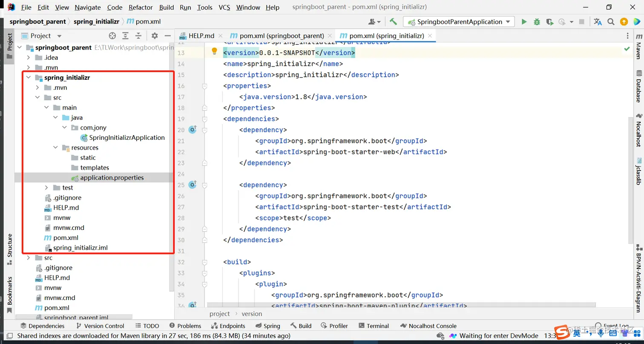644x344 pixels.
Task: Click gutter icon on line 20
Action: point(193,130)
